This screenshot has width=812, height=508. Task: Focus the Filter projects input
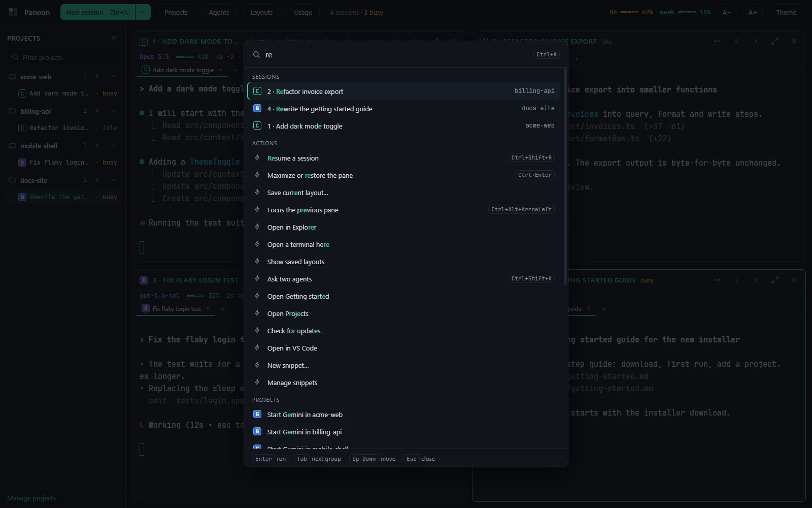[x=63, y=57]
